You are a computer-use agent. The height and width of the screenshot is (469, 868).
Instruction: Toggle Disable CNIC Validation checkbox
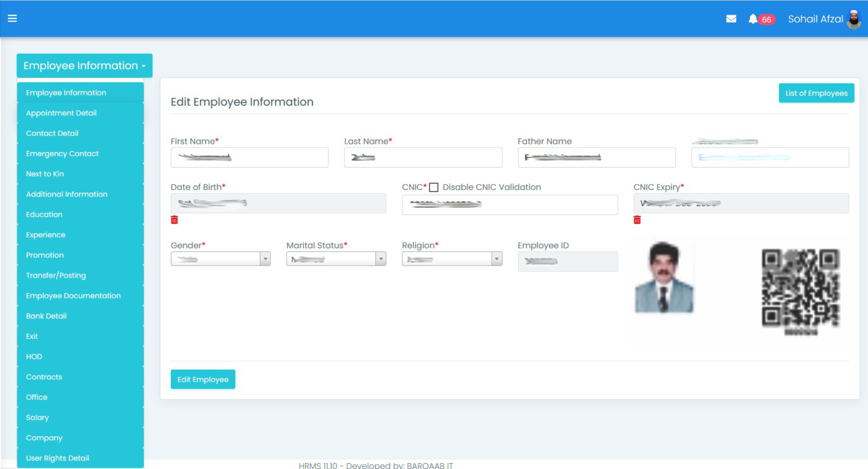[x=434, y=187]
